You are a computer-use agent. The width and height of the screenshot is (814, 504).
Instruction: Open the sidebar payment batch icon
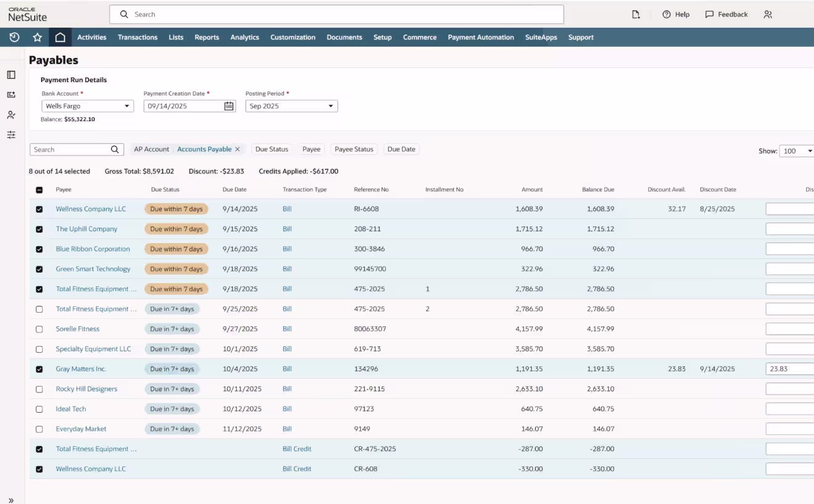pyautogui.click(x=11, y=94)
